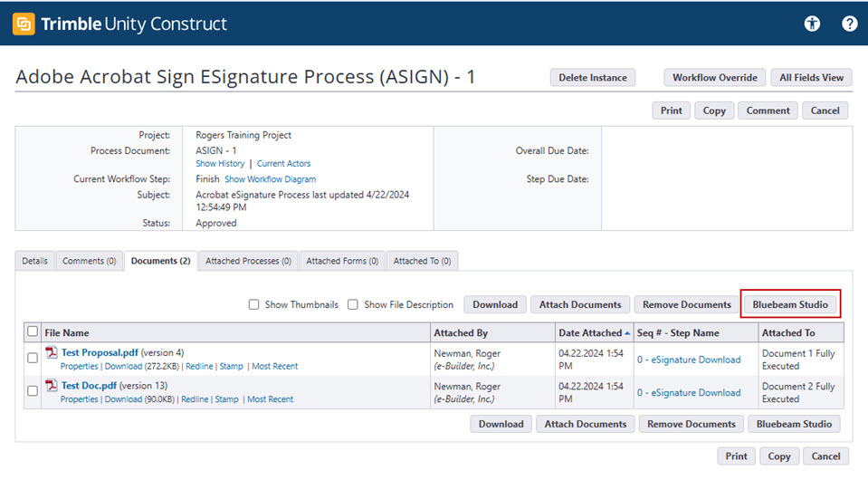
Task: Sort by Date Attached arrow indicator
Action: coord(627,333)
